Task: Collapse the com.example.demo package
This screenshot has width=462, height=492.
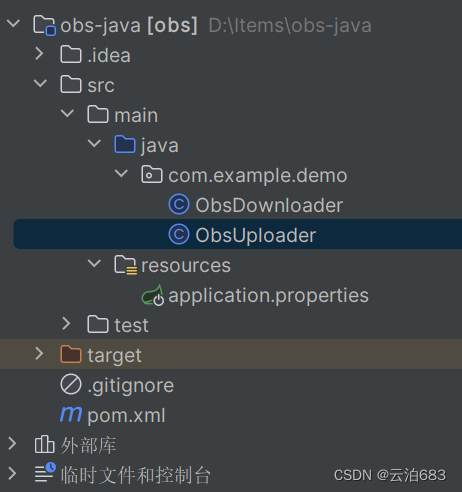Action: point(121,173)
